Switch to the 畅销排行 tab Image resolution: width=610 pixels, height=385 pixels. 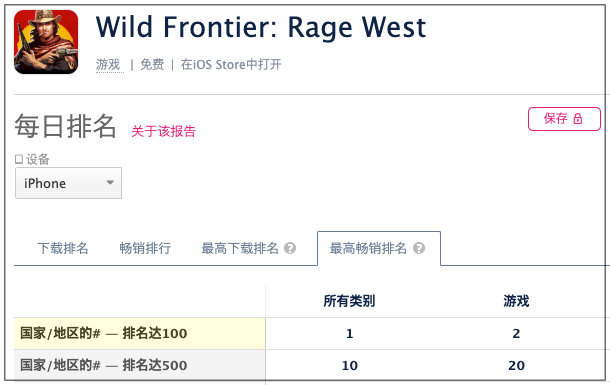(145, 248)
